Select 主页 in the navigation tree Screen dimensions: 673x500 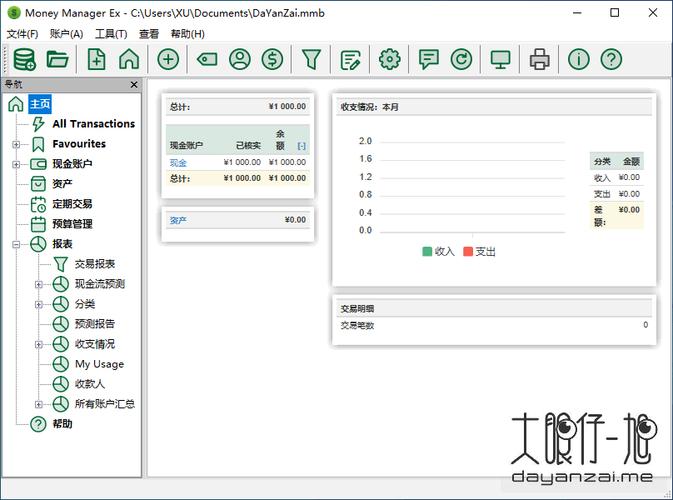pyautogui.click(x=40, y=104)
